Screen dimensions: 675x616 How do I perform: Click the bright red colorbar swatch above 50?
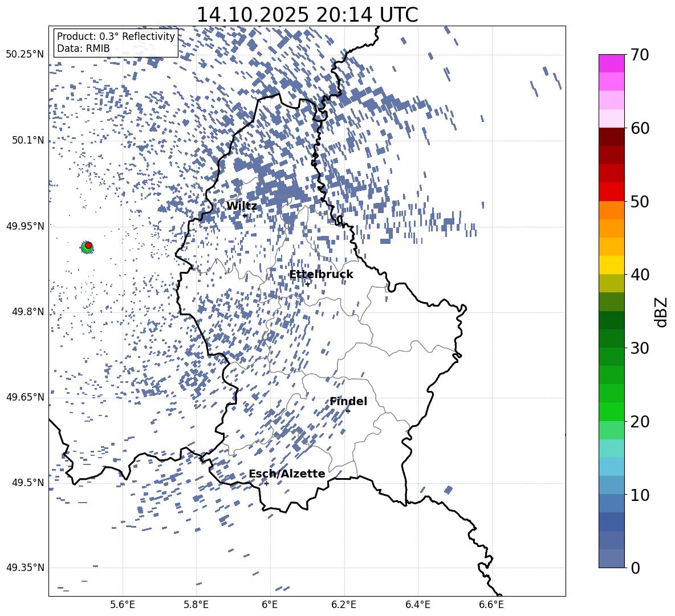tap(611, 192)
